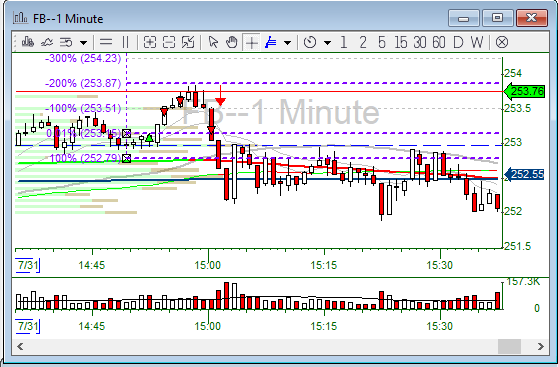Click the toolbar drag grip handle

tap(15, 43)
